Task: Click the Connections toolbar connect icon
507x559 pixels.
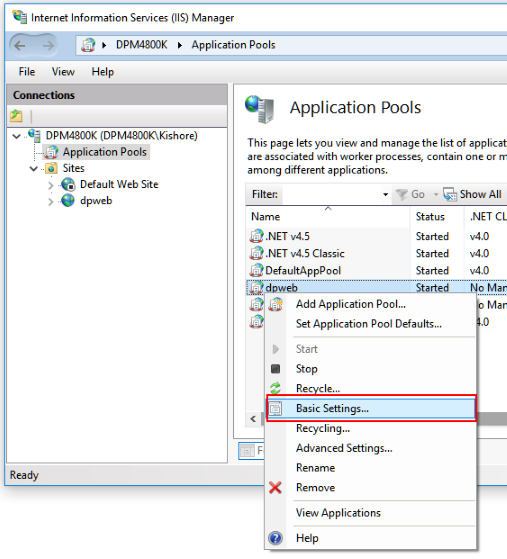Action: tap(16, 116)
